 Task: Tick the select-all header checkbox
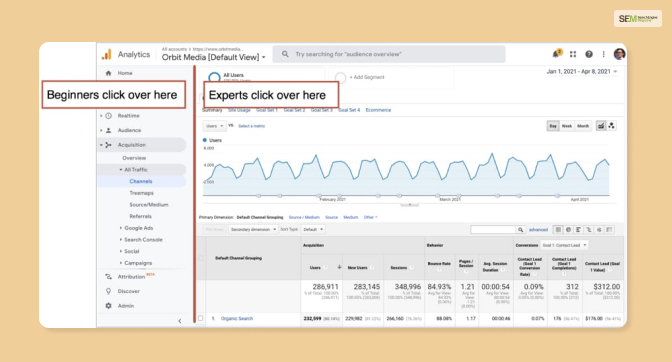pyautogui.click(x=201, y=258)
